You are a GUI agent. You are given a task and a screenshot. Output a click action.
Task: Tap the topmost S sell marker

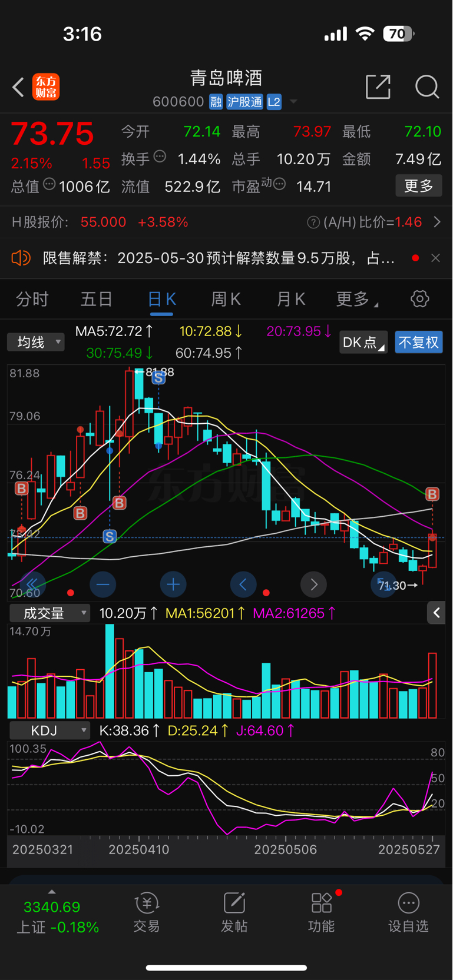click(158, 378)
